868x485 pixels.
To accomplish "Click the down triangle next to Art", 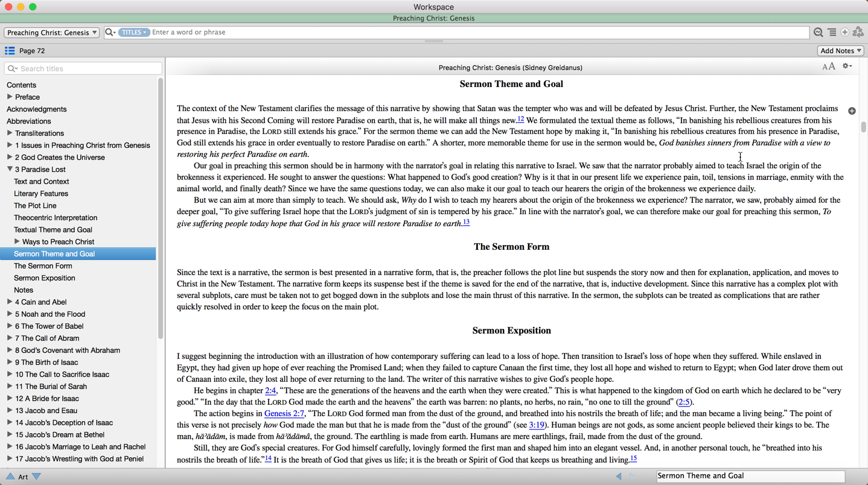I will (x=37, y=477).
